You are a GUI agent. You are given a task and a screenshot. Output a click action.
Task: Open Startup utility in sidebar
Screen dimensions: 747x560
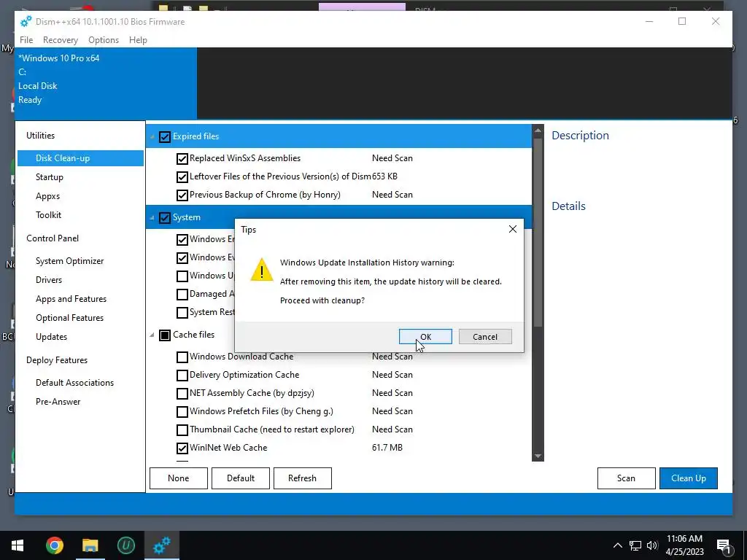click(x=49, y=177)
